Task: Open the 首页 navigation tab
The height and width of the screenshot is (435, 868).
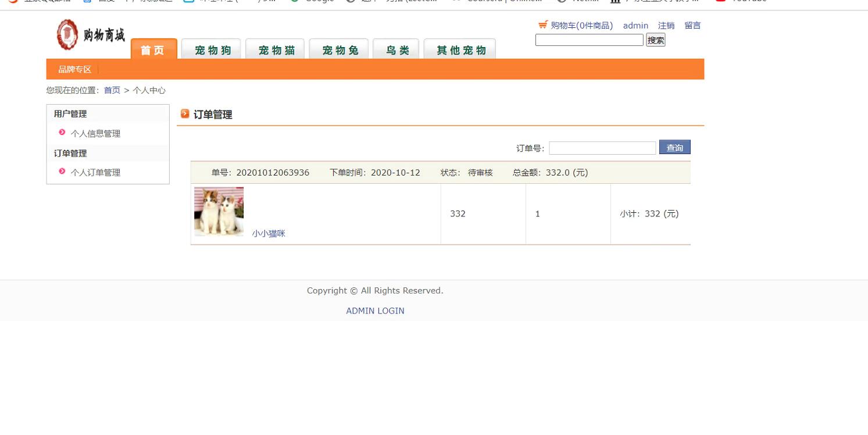Action: [153, 50]
